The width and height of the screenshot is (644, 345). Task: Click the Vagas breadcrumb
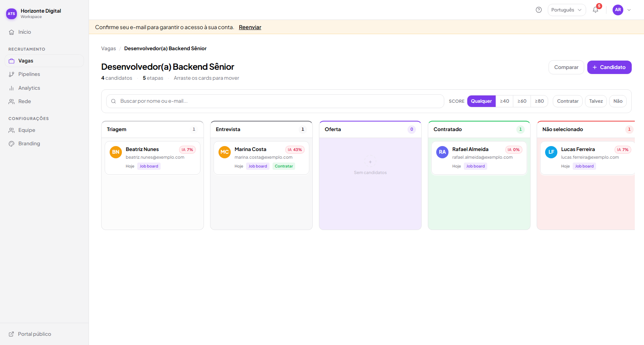108,48
